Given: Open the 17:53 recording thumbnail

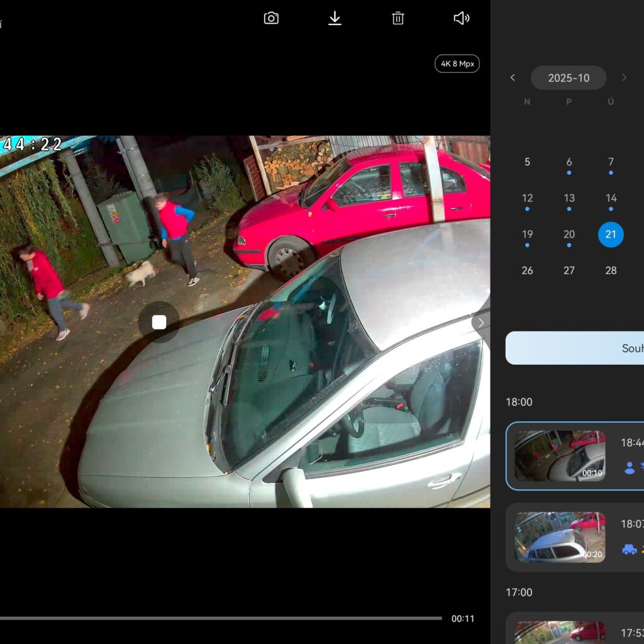Looking at the screenshot, I should pyautogui.click(x=560, y=631).
